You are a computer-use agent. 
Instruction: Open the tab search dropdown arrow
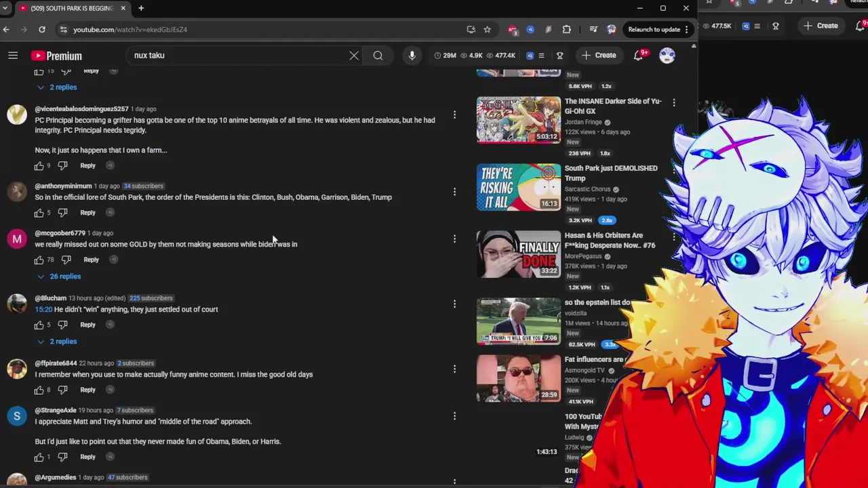(5, 8)
